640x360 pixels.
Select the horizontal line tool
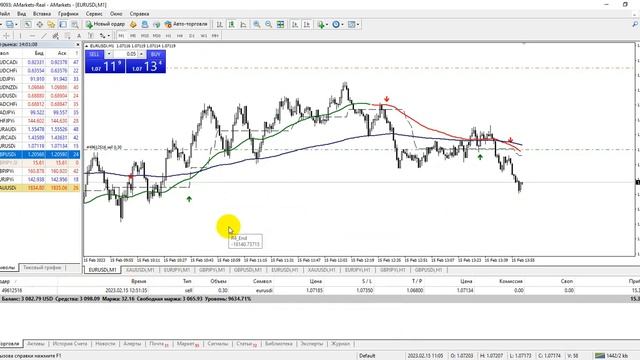click(32, 36)
